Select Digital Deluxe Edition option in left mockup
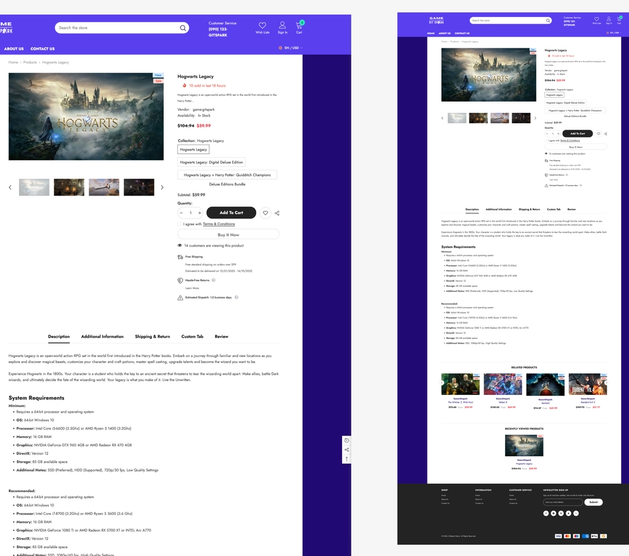 click(x=211, y=162)
